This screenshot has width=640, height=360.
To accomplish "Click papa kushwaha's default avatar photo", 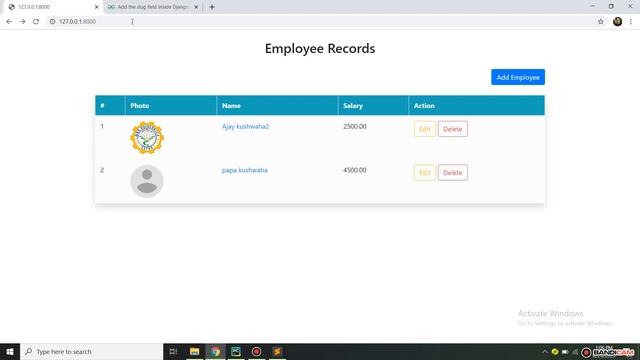I will [x=147, y=181].
